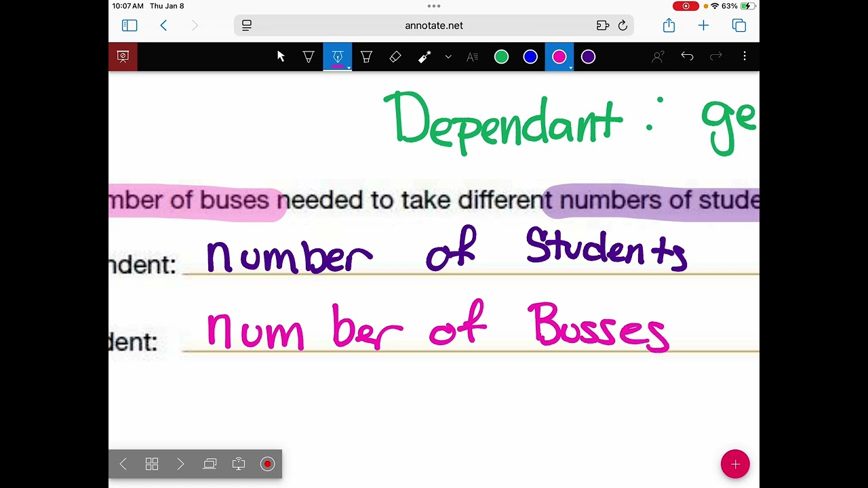Click purple-highlighted 'numbers of stude' text
This screenshot has height=488, width=868.
(x=658, y=201)
